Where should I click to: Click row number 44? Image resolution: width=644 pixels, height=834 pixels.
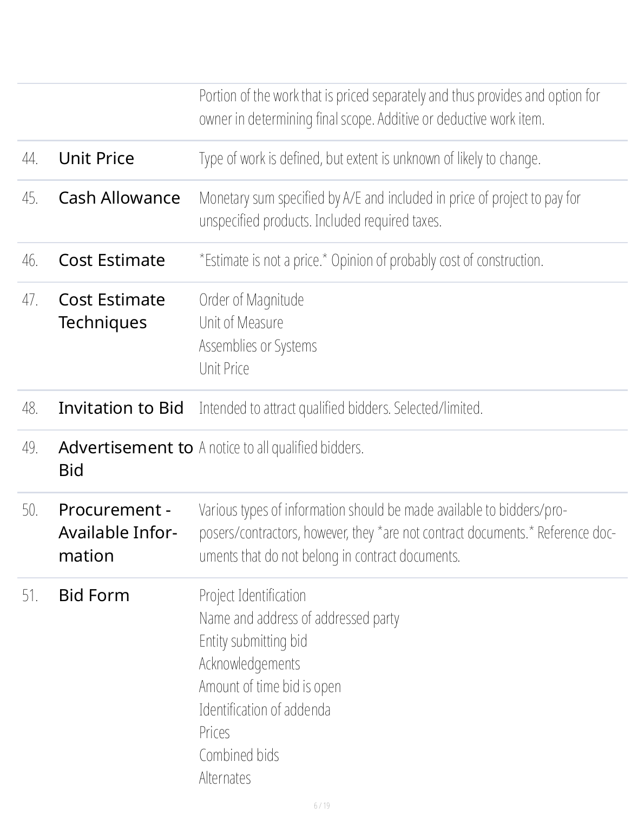click(30, 159)
